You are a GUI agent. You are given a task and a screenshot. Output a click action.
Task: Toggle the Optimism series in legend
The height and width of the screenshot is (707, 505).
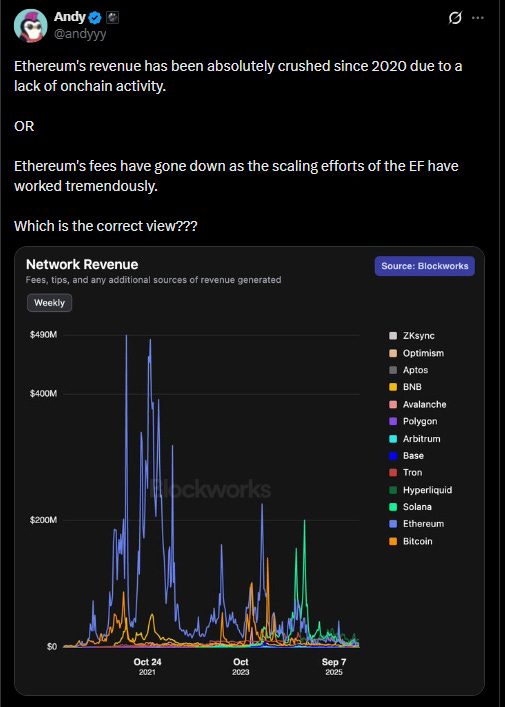(x=417, y=353)
